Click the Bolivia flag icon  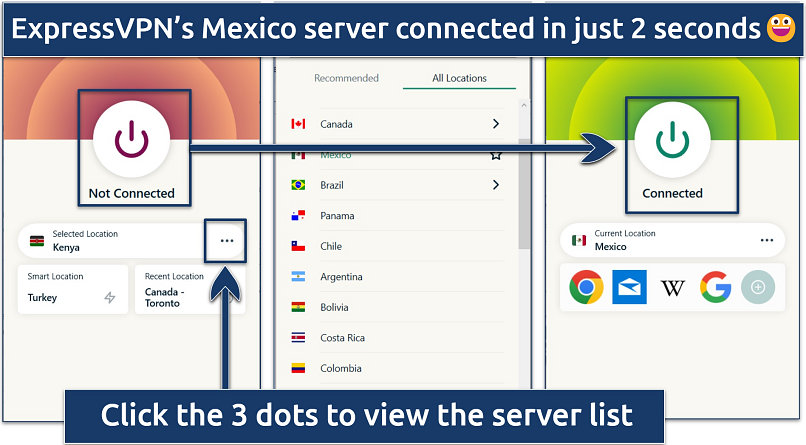[298, 307]
